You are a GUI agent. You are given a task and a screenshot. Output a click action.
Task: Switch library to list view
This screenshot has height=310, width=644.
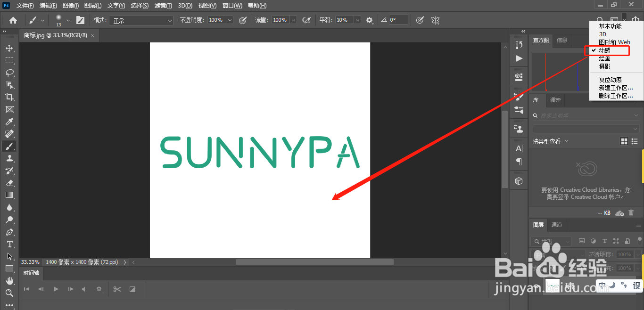coord(635,141)
